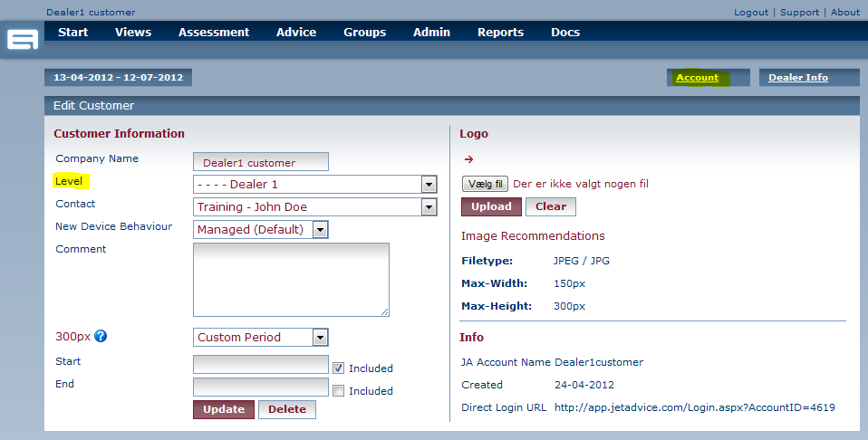Click the Logout link
This screenshot has width=868, height=440.
[x=751, y=13]
